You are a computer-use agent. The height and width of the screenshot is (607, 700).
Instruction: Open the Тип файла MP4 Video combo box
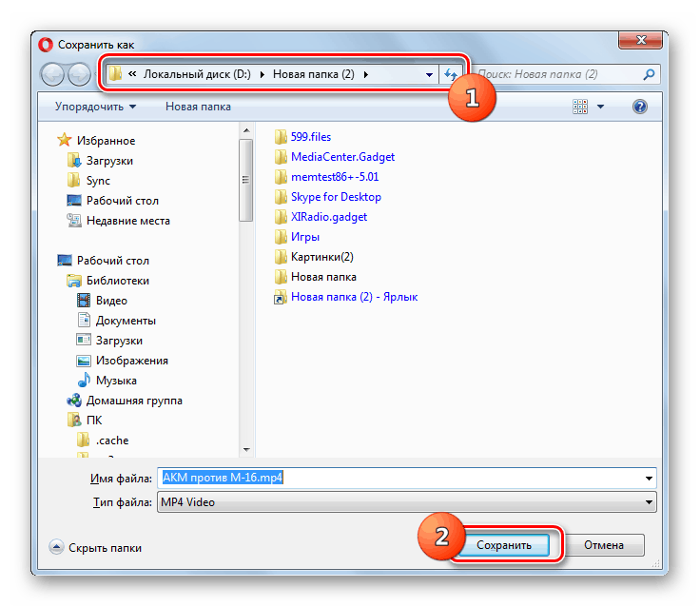click(407, 502)
